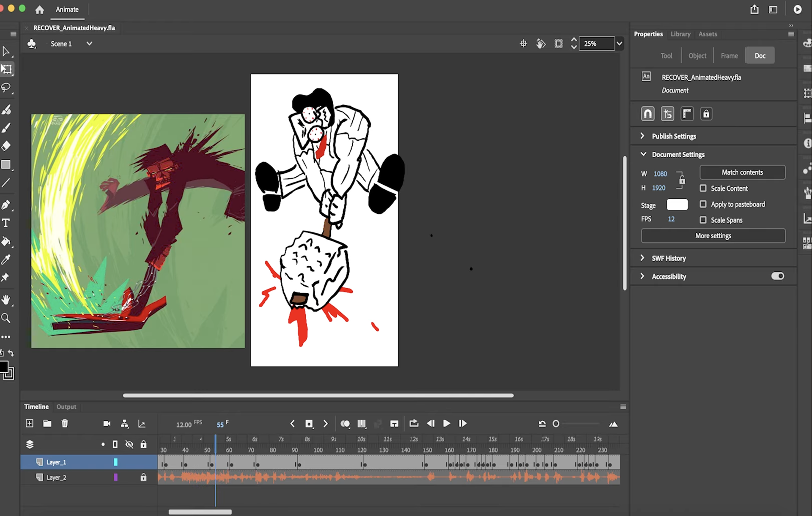Switch to the Library tab
This screenshot has width=812, height=516.
click(x=680, y=34)
